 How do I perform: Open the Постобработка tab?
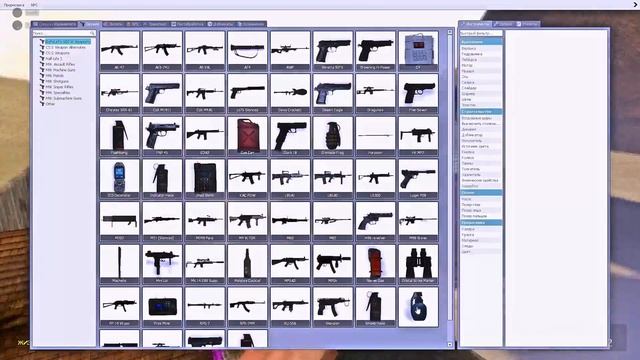click(x=187, y=24)
